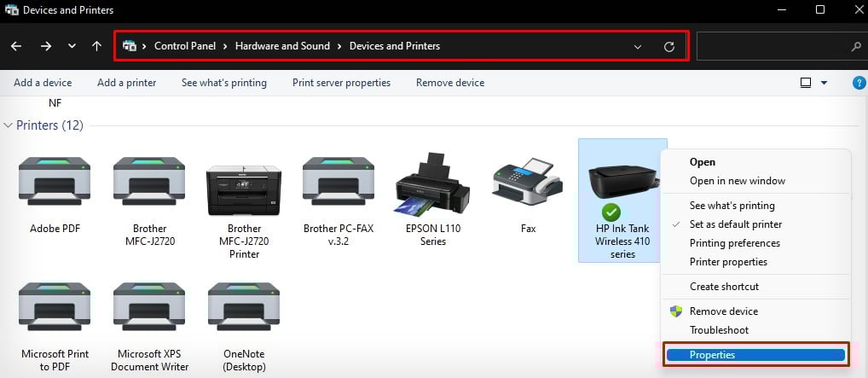Go up one folder level
The height and width of the screenshot is (378, 868).
tap(97, 47)
